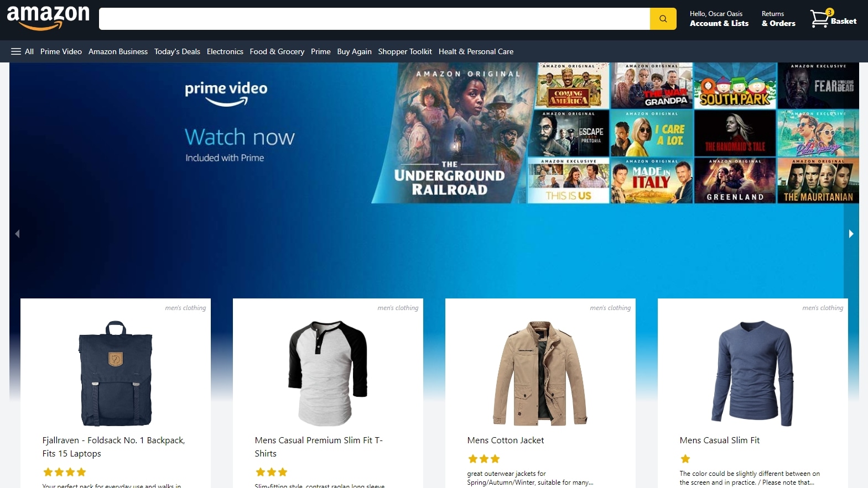868x488 pixels.
Task: Go to the previous carousel slide arrow
Action: coord(17,234)
